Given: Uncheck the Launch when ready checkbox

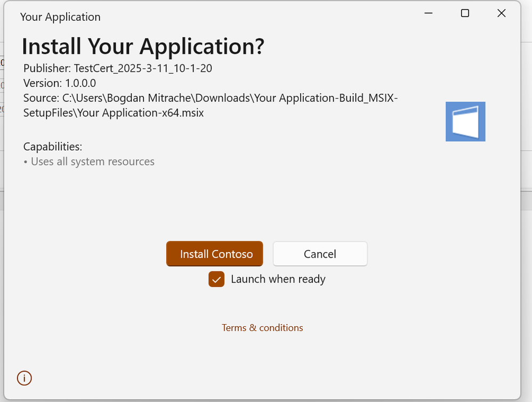Looking at the screenshot, I should (216, 279).
